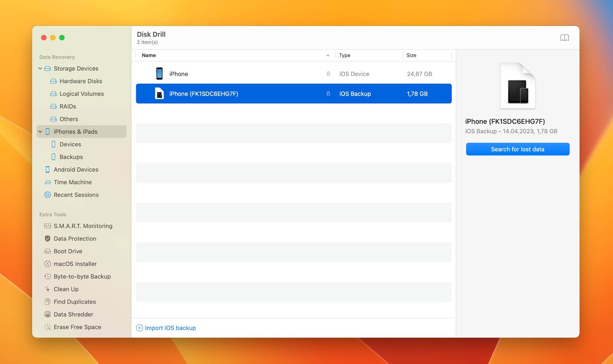Click the Backups phone icon in sidebar
This screenshot has height=364, width=613.
[54, 157]
